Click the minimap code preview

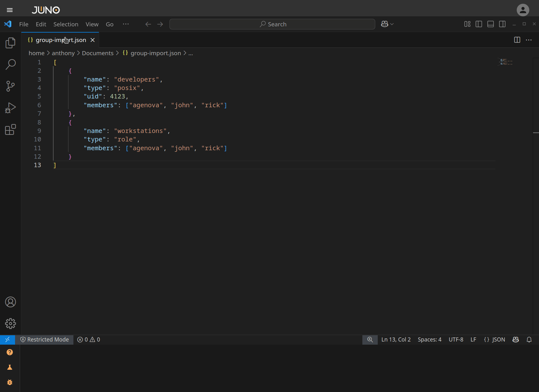[506, 61]
